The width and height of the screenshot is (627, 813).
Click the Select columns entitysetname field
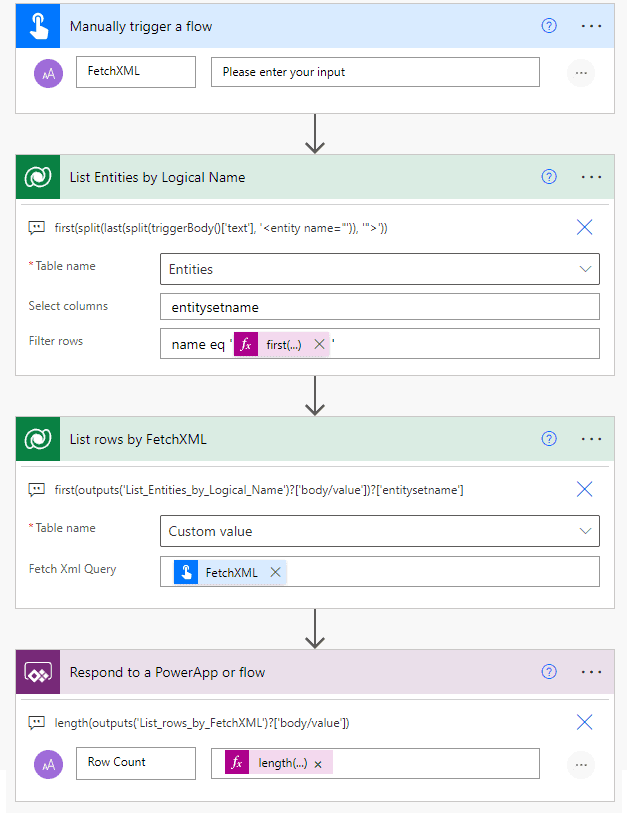coord(379,306)
